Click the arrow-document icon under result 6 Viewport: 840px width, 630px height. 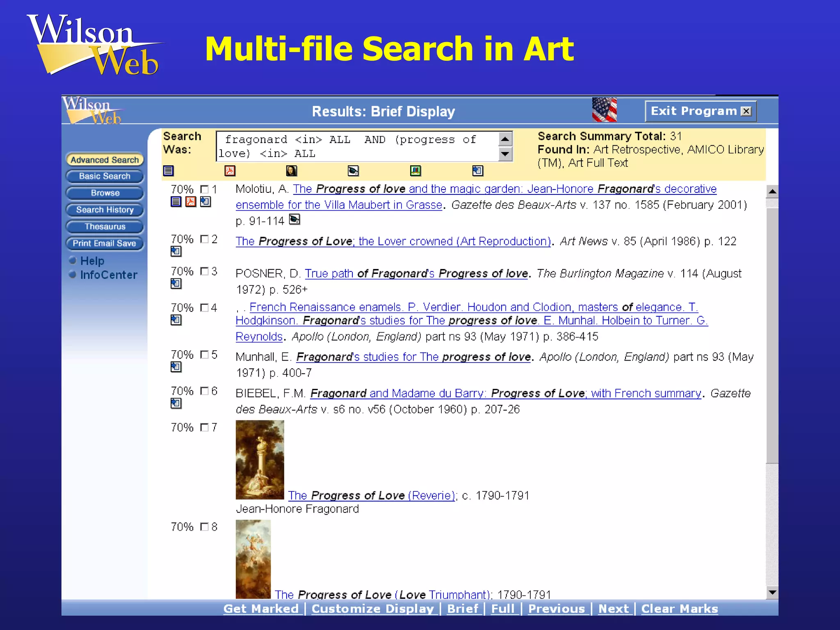[x=176, y=404]
